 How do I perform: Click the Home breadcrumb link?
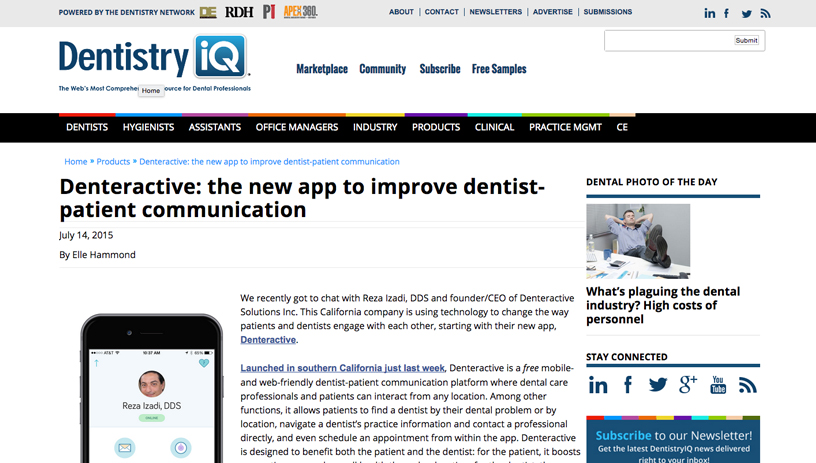coord(75,162)
